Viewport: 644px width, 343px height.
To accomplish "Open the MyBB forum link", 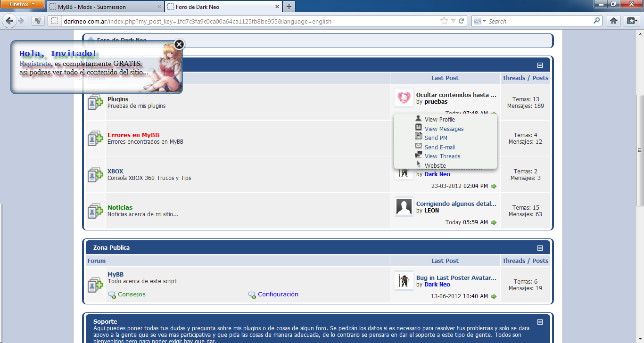I will click(x=116, y=275).
